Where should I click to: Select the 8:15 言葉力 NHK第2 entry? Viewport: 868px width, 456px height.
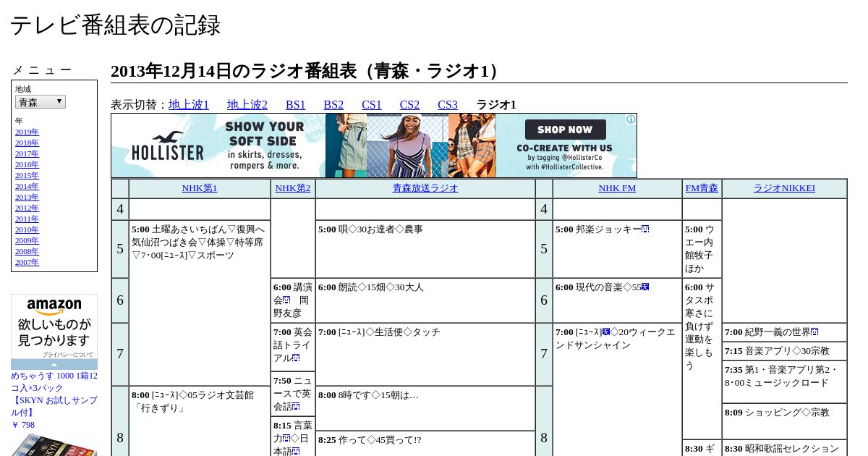pos(293,436)
